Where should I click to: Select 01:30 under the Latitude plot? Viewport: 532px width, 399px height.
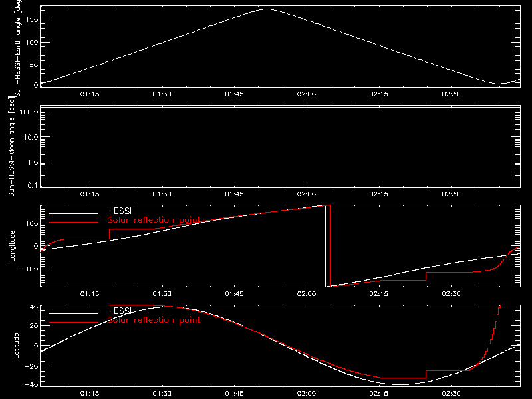point(162,393)
